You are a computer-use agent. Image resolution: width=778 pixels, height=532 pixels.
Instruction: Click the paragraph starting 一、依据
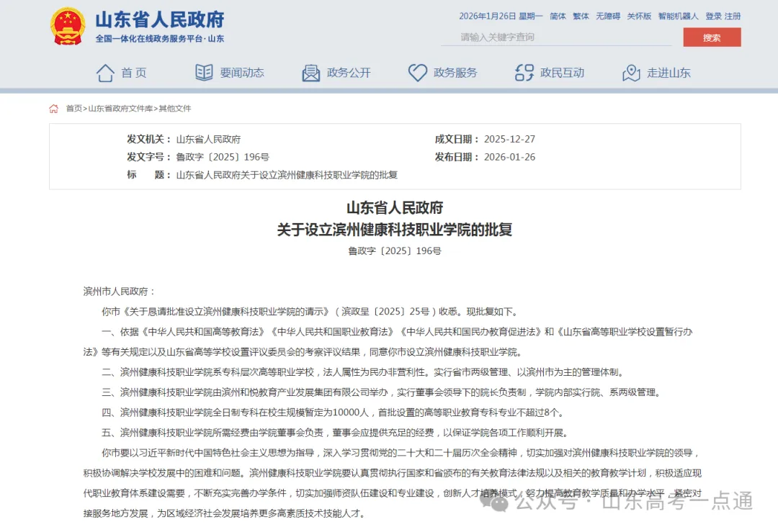point(388,342)
